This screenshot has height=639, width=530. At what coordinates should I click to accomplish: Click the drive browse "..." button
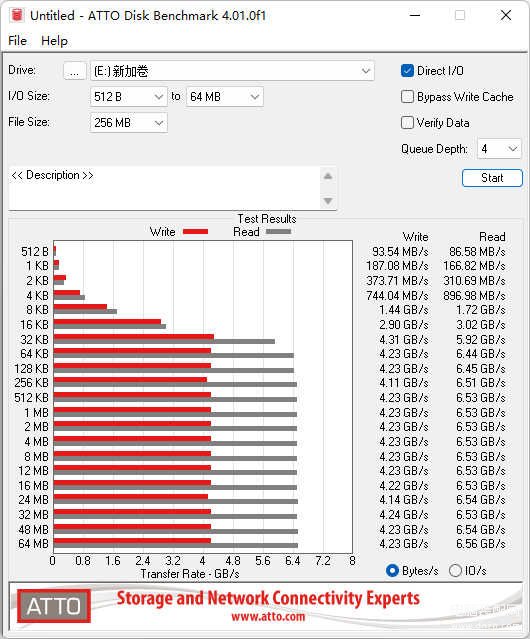75,71
